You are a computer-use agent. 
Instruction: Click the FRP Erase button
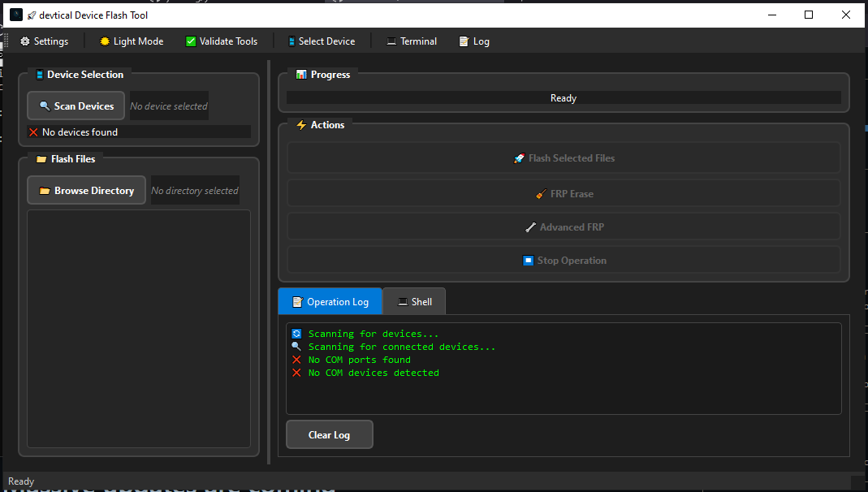pos(564,194)
